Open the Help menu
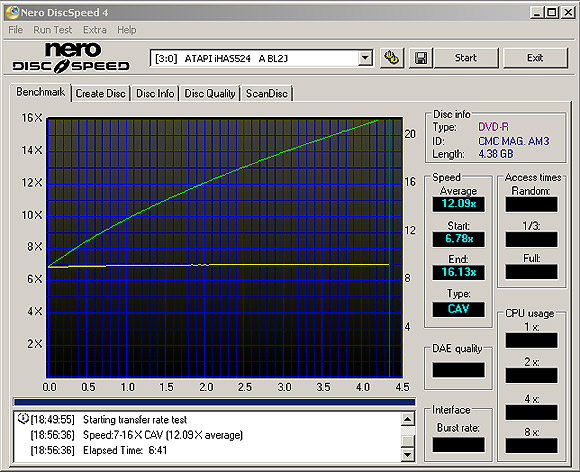 pyautogui.click(x=127, y=30)
